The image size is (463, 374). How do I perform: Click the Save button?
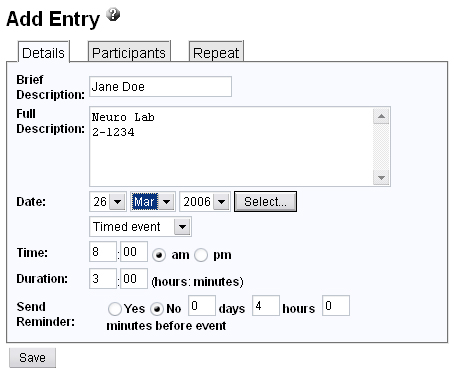pyautogui.click(x=32, y=358)
